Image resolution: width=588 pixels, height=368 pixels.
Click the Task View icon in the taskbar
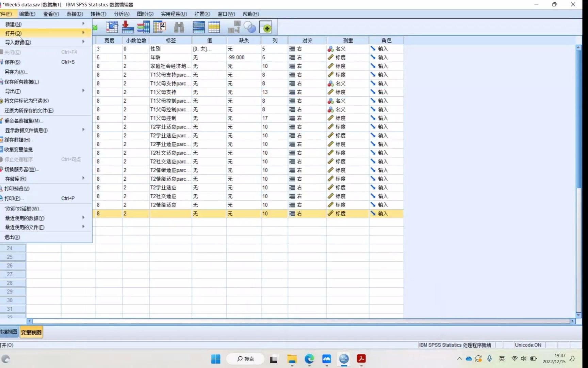[x=274, y=359]
